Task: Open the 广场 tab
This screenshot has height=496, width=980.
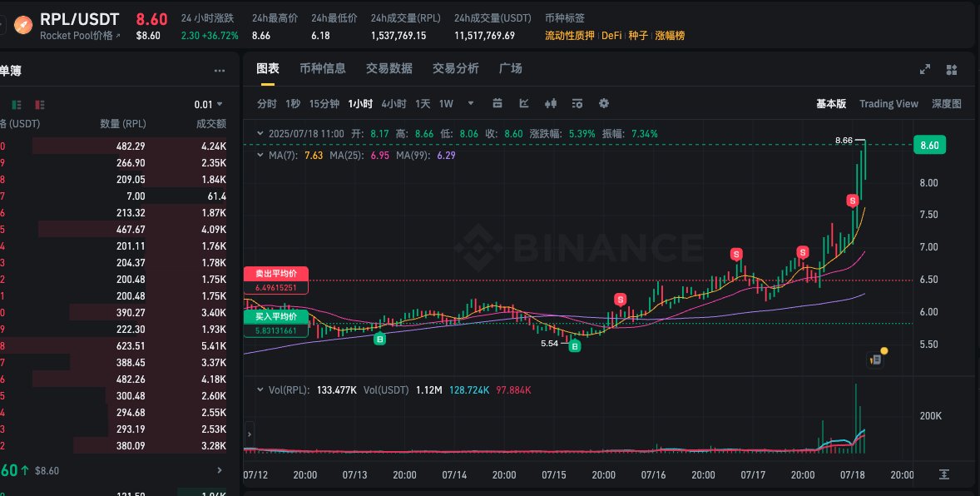Action: tap(511, 69)
